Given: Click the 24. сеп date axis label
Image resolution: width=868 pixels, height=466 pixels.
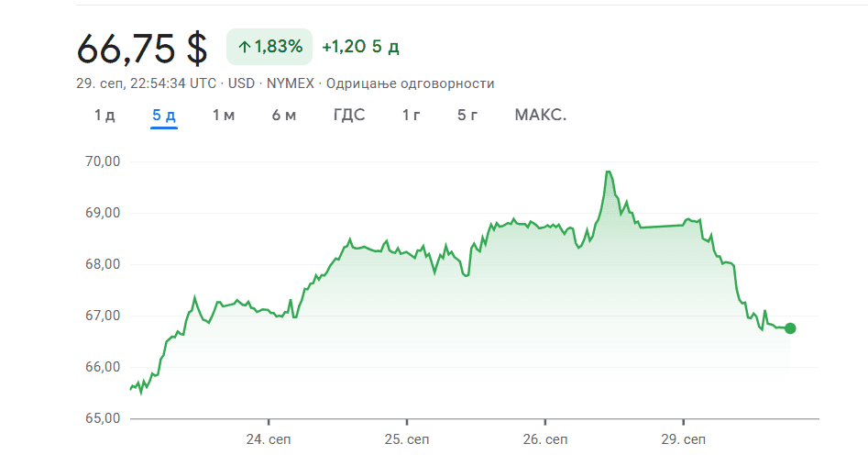Looking at the screenshot, I should (x=269, y=440).
